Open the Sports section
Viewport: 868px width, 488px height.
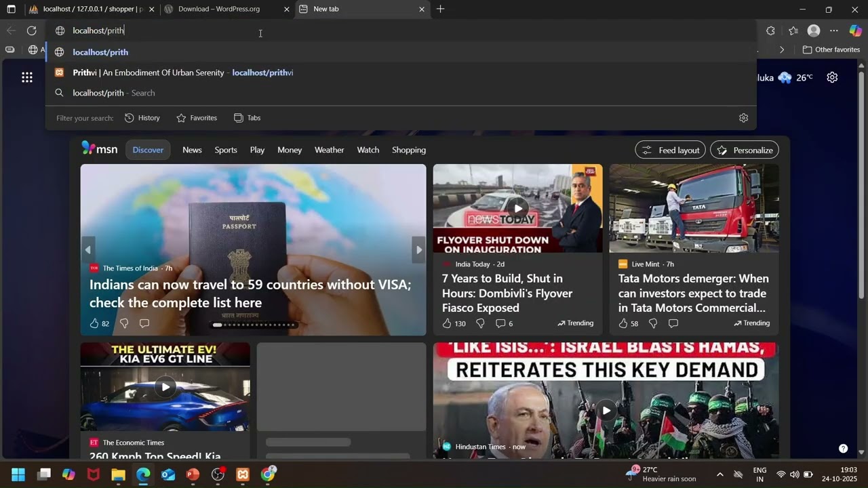pyautogui.click(x=226, y=150)
